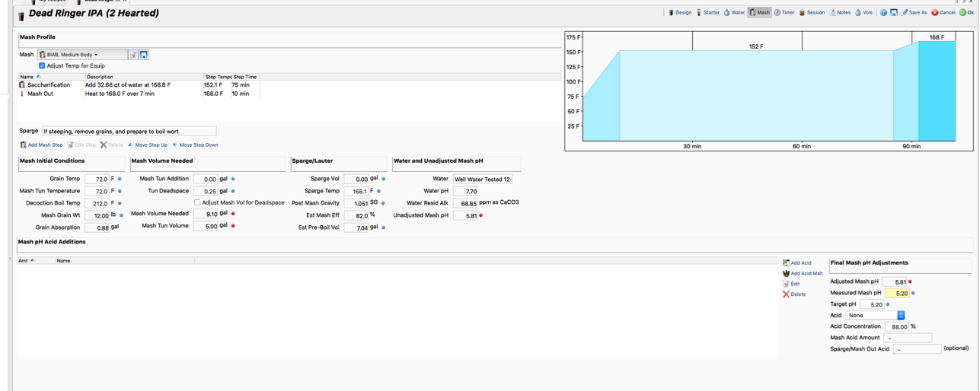980x391 pixels.
Task: Open the Starter tab
Action: click(x=707, y=12)
